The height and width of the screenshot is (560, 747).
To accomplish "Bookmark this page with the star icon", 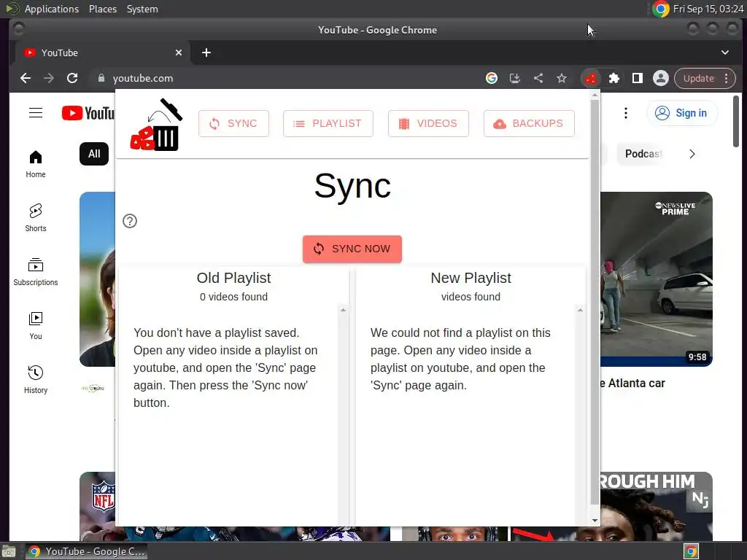I will tap(562, 78).
